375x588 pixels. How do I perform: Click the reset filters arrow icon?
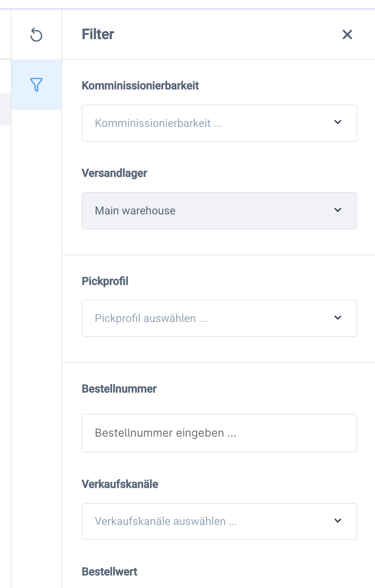pos(36,35)
